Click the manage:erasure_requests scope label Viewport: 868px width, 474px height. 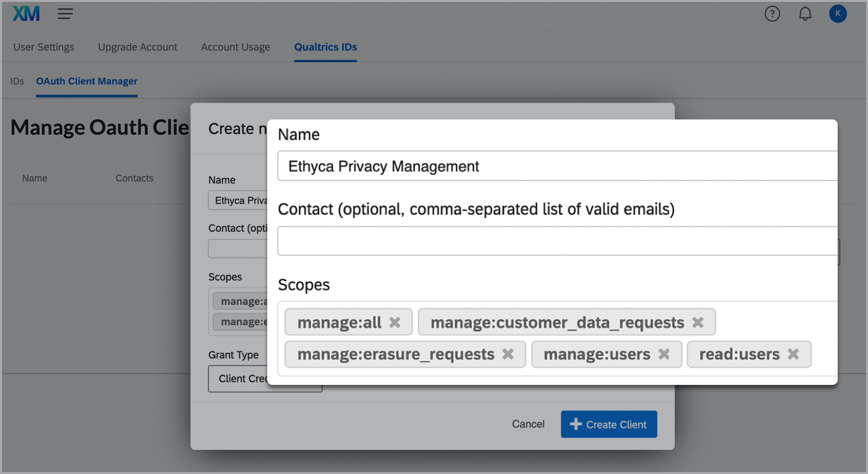(395, 354)
